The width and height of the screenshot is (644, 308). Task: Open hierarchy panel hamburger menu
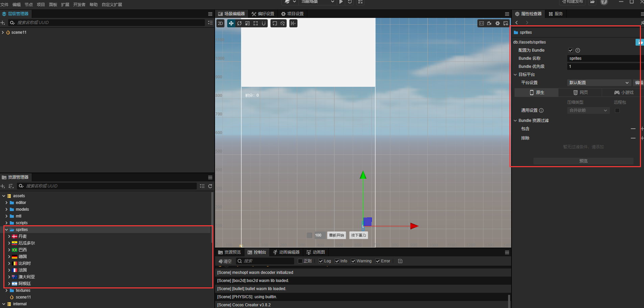click(210, 14)
